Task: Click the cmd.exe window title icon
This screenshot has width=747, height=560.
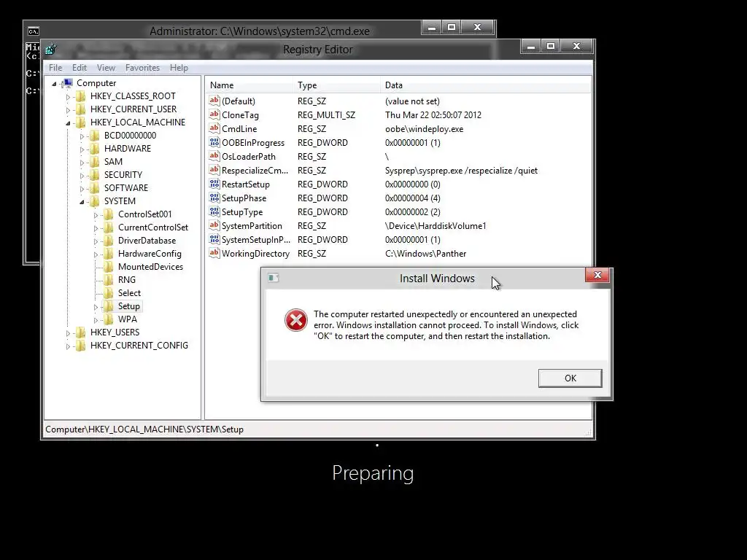Action: (33, 31)
